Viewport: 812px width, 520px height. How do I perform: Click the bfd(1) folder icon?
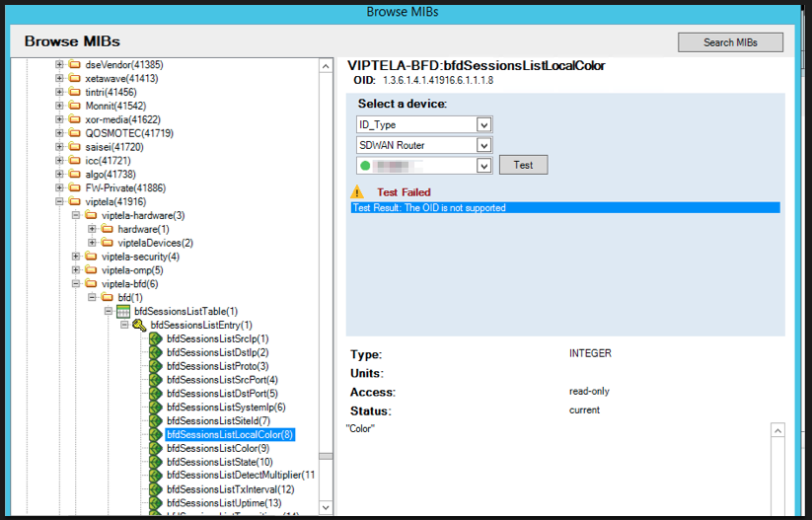(x=108, y=297)
